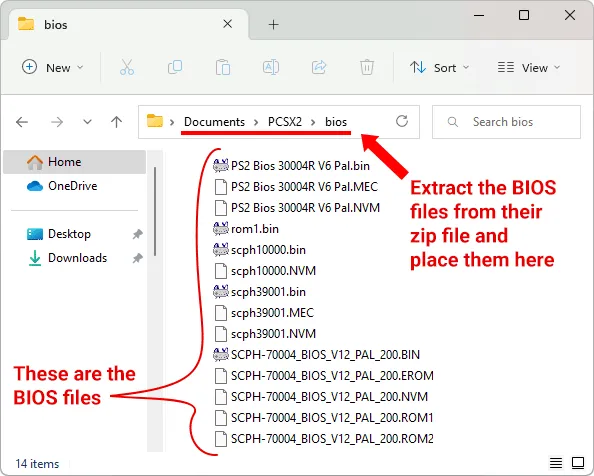Click the search magnifier icon
Image resolution: width=594 pixels, height=476 pixels.
pos(452,122)
